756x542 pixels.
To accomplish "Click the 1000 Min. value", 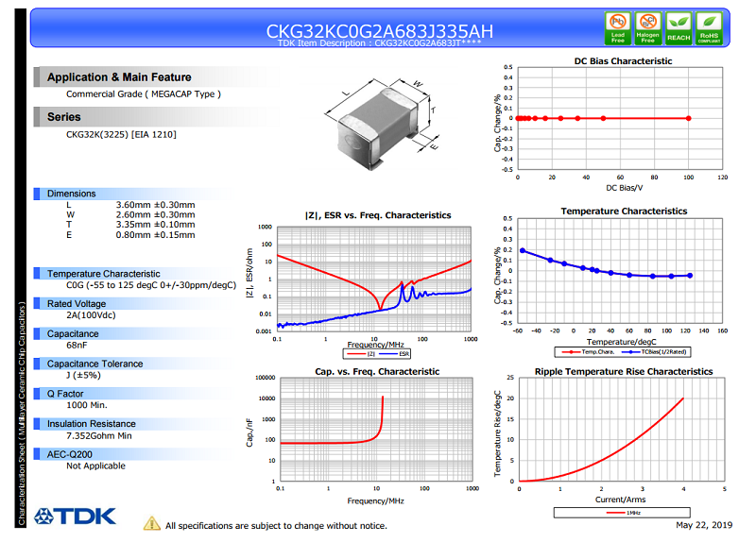I will pyautogui.click(x=87, y=405).
